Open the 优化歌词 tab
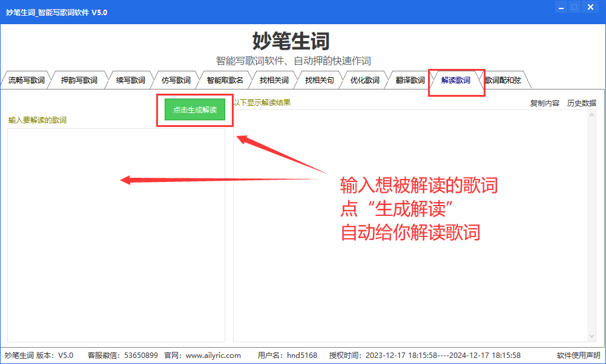The image size is (606, 364). point(365,80)
